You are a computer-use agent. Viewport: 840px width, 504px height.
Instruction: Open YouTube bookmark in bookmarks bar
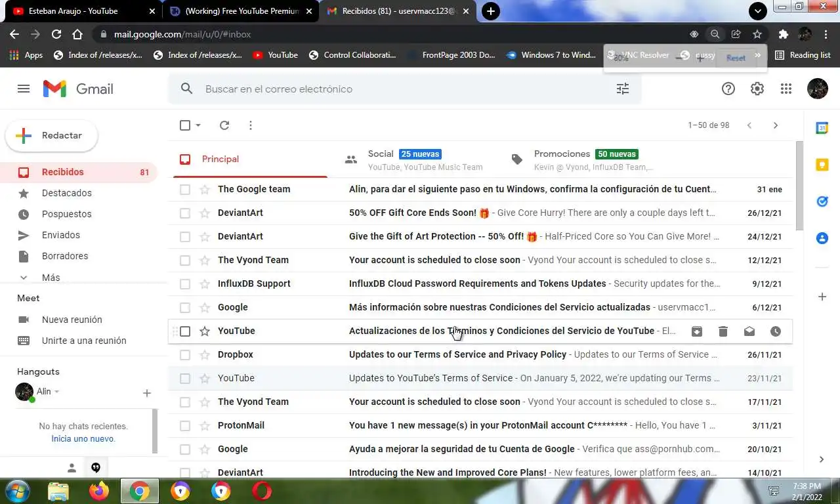click(275, 55)
